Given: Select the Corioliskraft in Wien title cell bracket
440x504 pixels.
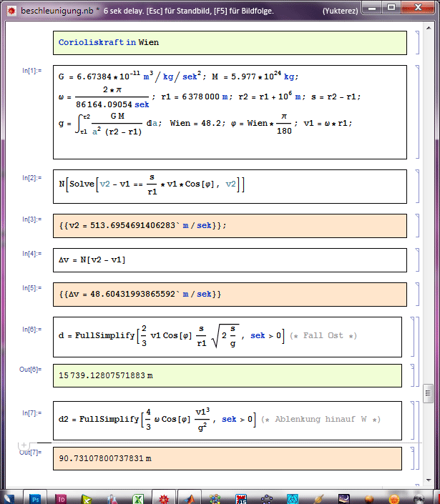Looking at the screenshot, I should coord(417,42).
